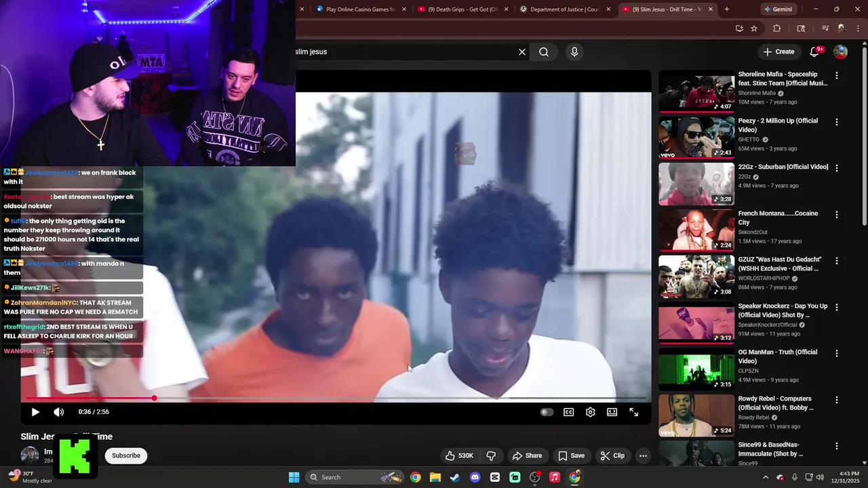Play the Slim Jesus video
The image size is (868, 488).
click(35, 412)
